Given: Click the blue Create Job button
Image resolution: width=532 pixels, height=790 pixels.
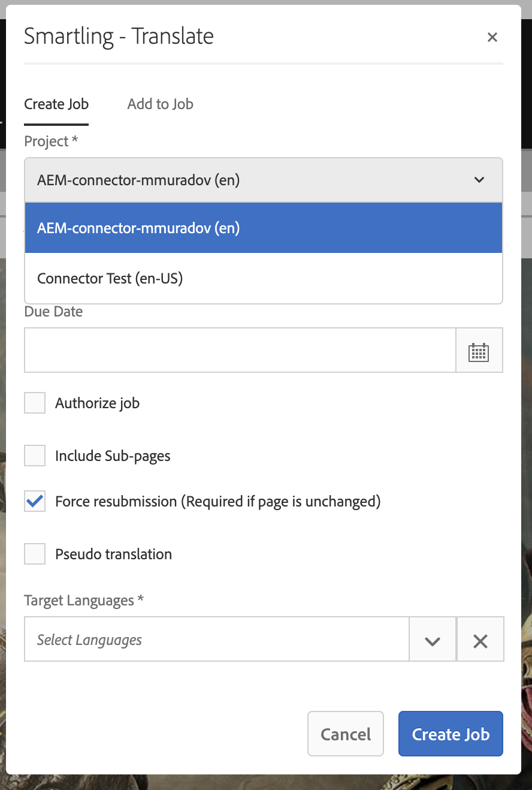Looking at the screenshot, I should click(x=450, y=734).
